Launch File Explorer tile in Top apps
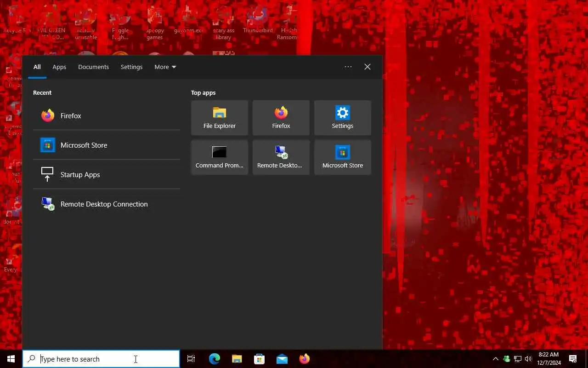This screenshot has width=588, height=368. click(220, 118)
